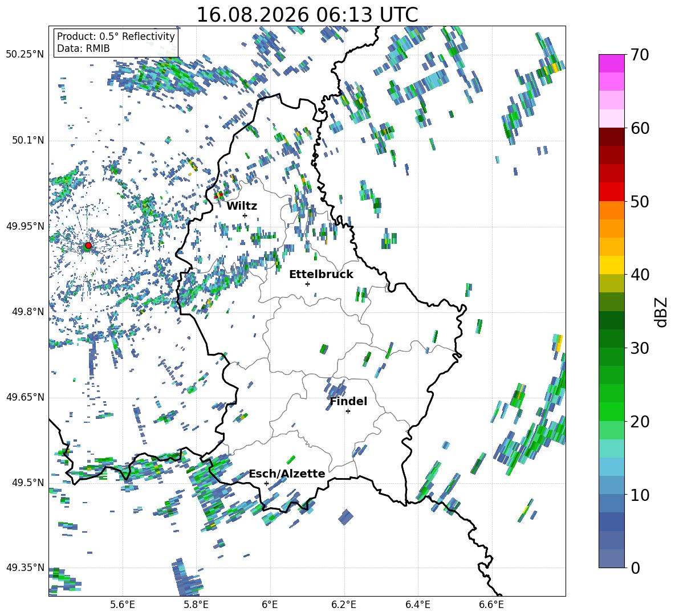Click the 16.08.2026 06:13 UTC title
This screenshot has width=675, height=616.
click(x=307, y=15)
